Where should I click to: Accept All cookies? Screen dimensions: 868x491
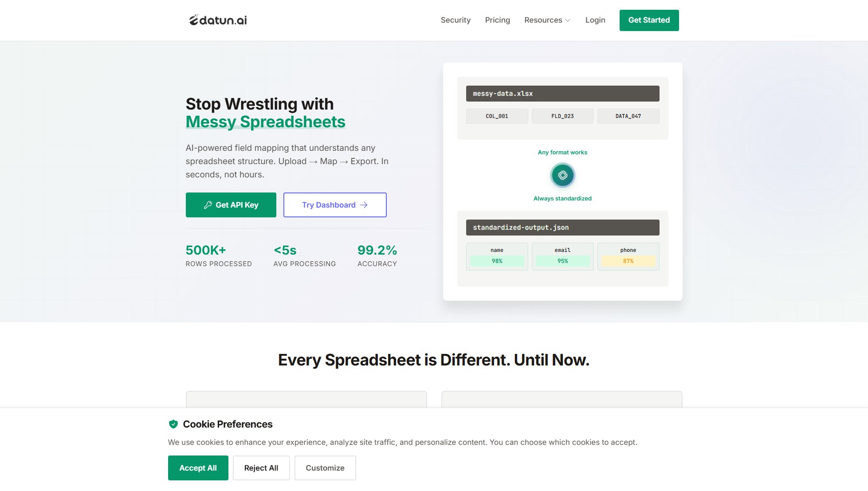[x=198, y=468]
